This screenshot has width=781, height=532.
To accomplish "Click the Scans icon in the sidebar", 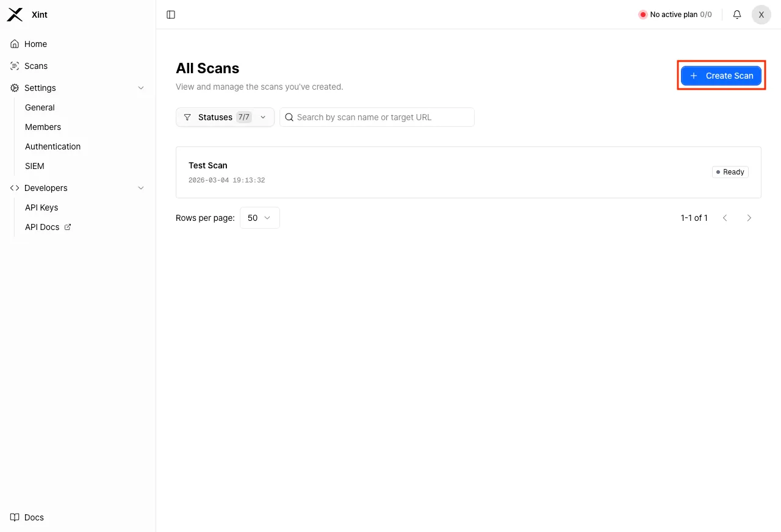I will coord(13,65).
